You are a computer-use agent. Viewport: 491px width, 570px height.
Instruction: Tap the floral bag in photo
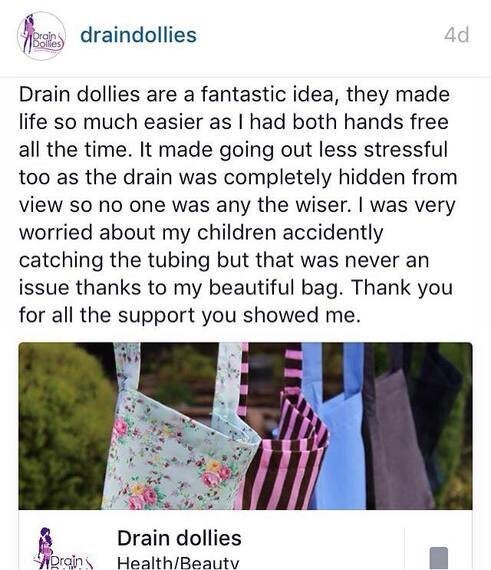pyautogui.click(x=178, y=451)
